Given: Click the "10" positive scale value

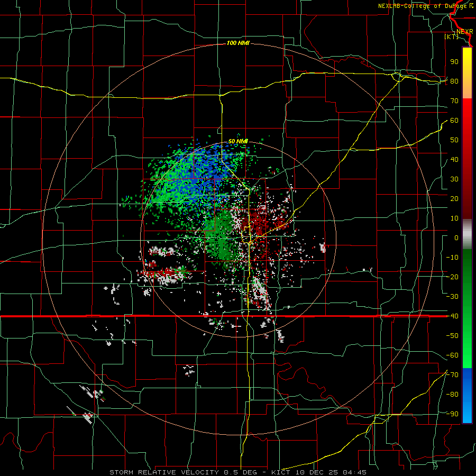Looking at the screenshot, I should (x=454, y=218).
